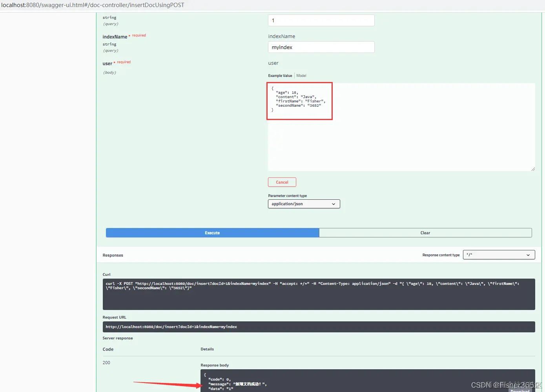Click the Details column header
Screen dimensions: 545x392
point(207,349)
